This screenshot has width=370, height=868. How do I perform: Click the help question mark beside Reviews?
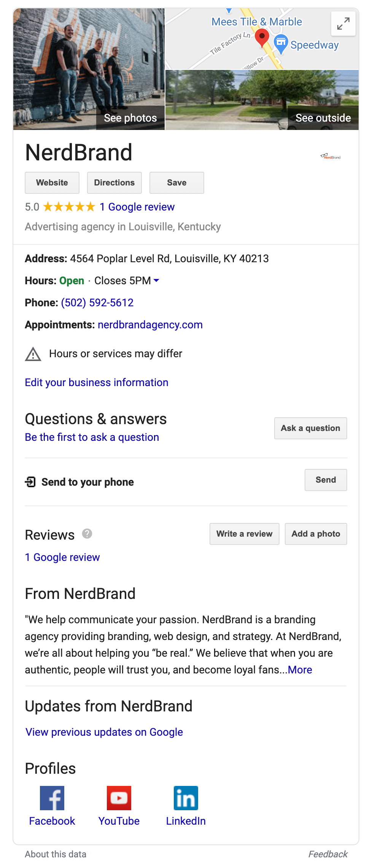[x=87, y=534]
